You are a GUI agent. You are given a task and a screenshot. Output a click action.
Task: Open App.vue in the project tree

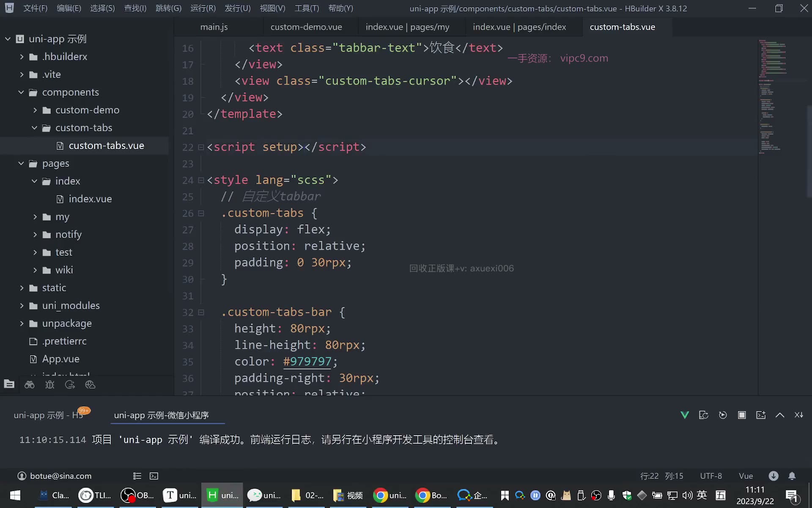60,359
